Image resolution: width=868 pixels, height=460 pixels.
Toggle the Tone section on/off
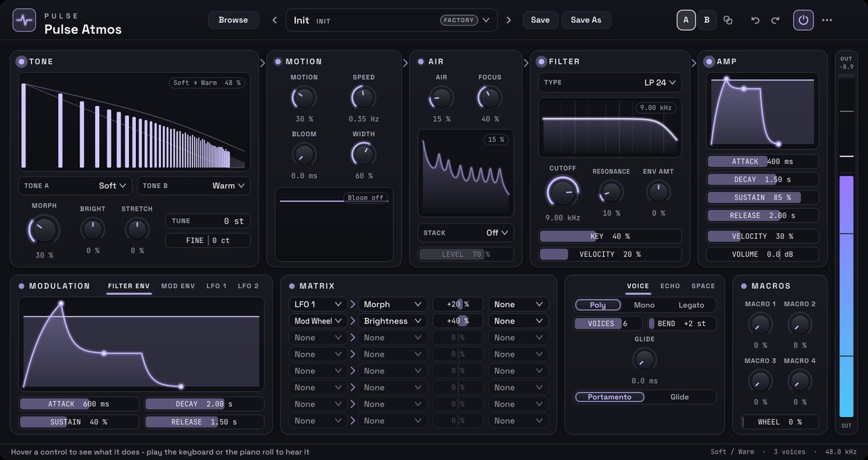tap(21, 62)
